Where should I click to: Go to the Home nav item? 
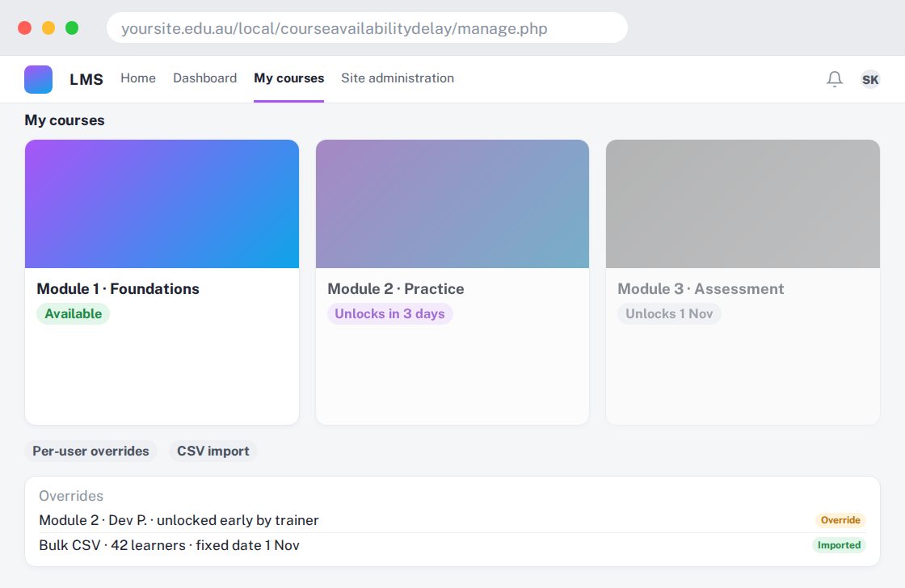138,78
